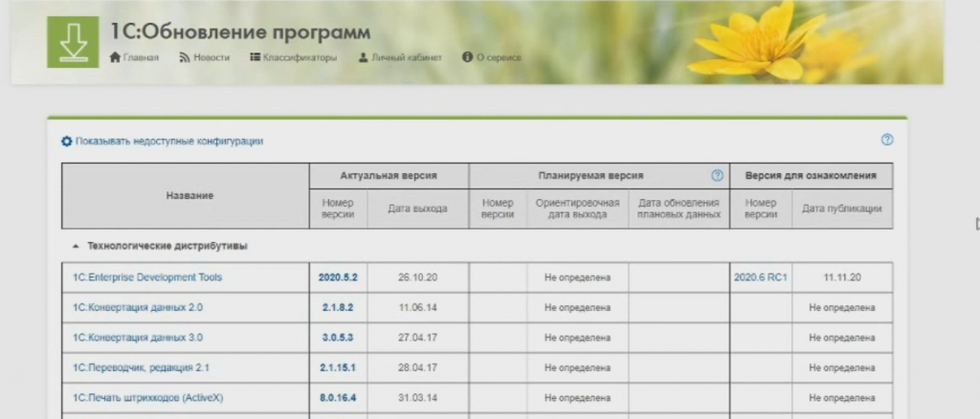The image size is (980, 419).
Task: Click the green download logo icon
Action: click(x=73, y=42)
